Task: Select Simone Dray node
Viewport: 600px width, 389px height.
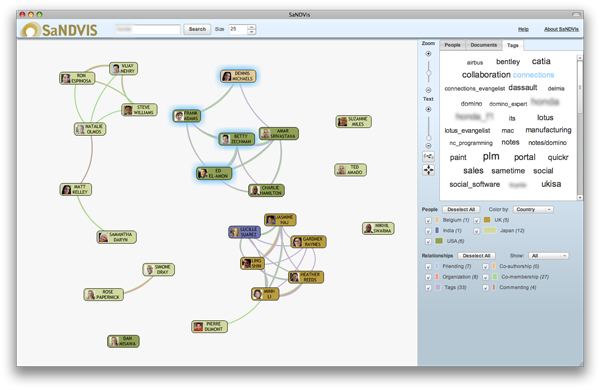Action: point(158,270)
